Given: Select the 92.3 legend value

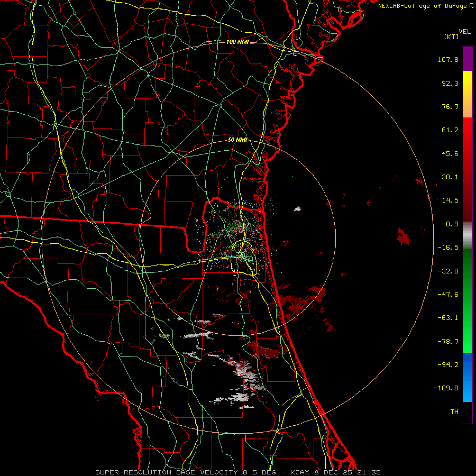Looking at the screenshot, I should 450,83.
